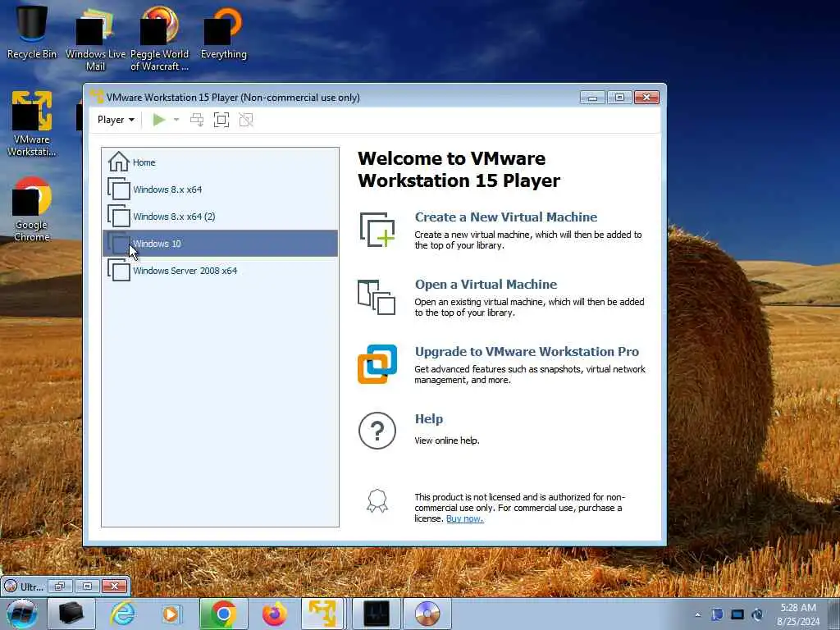Image resolution: width=840 pixels, height=630 pixels.
Task: Click the black monitor app taskbar icon
Action: (376, 614)
